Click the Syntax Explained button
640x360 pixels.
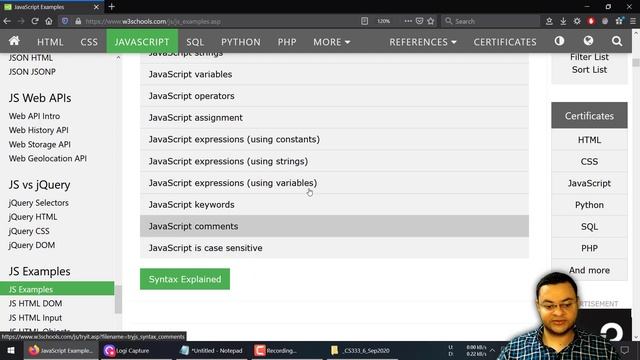[185, 279]
